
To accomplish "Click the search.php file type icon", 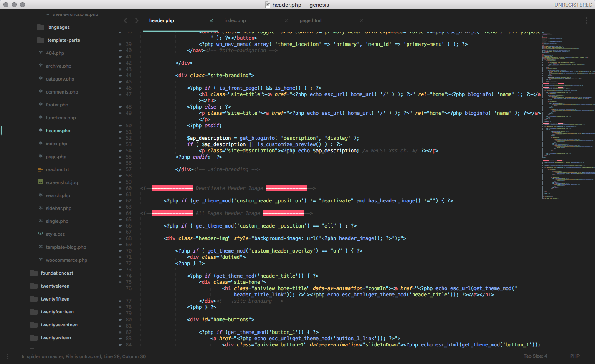I will coord(41,195).
